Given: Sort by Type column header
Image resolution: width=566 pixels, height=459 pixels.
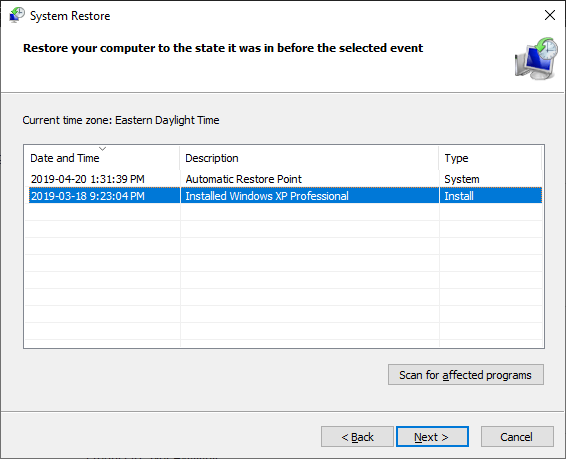Looking at the screenshot, I should [491, 158].
